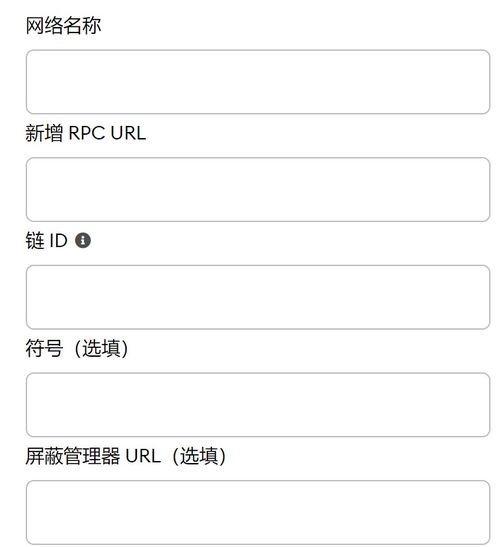The image size is (500, 547).
Task: Show the chain ID tooltip icon
Action: (83, 240)
